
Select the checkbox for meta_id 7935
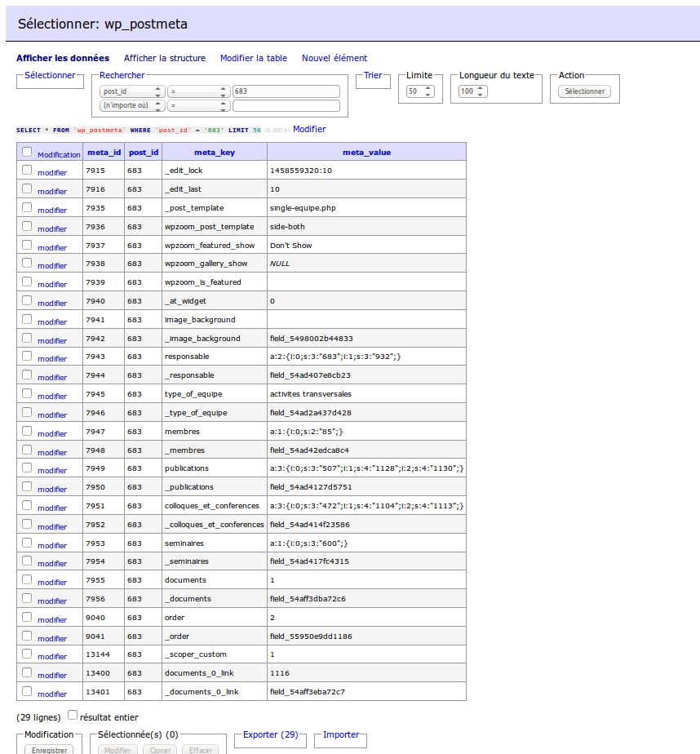pos(27,207)
